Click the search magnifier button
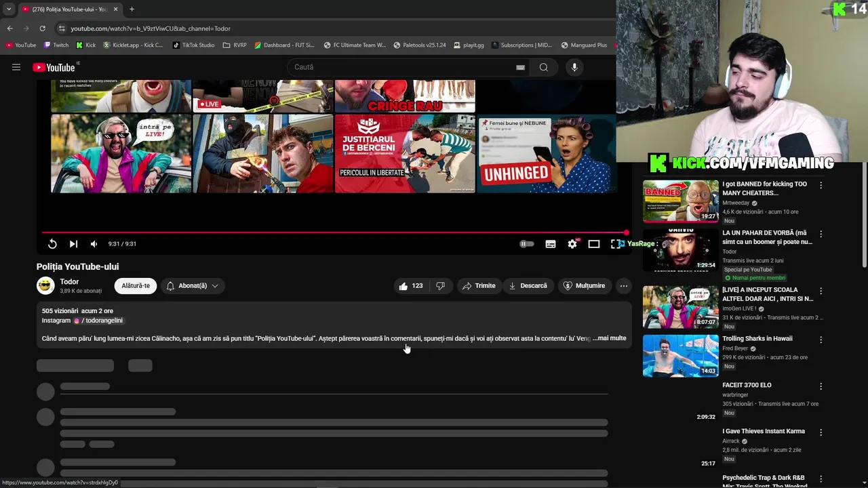868x488 pixels. point(544,67)
